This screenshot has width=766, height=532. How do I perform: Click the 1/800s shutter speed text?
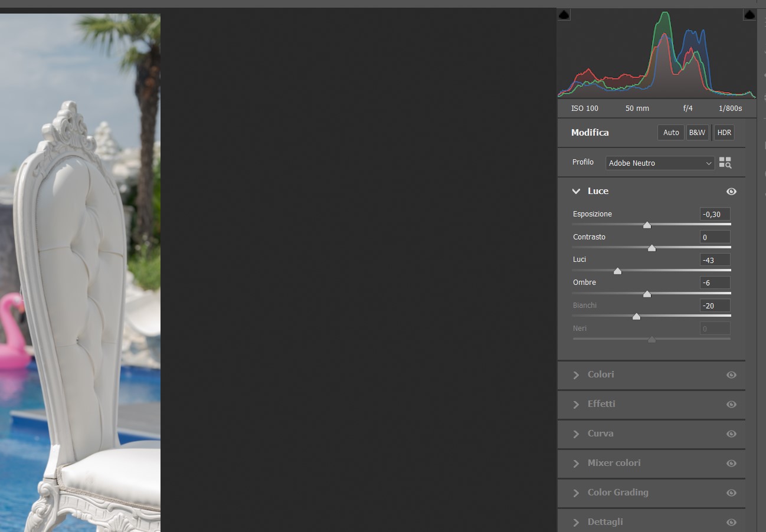[730, 109]
